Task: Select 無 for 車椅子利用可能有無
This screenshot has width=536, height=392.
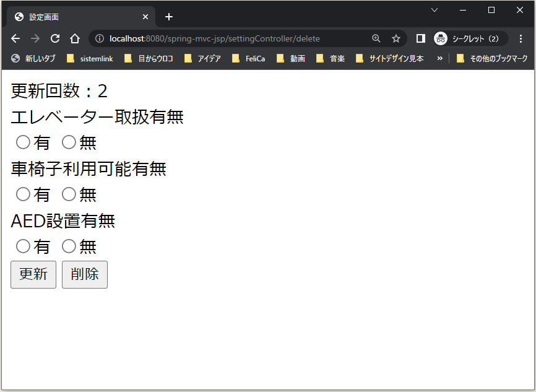Action: click(x=69, y=194)
